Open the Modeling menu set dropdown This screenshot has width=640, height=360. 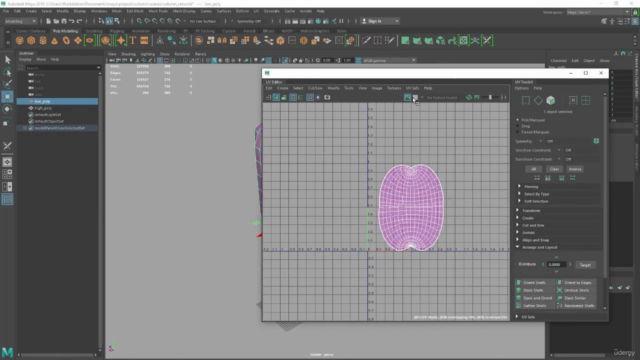click(x=20, y=21)
